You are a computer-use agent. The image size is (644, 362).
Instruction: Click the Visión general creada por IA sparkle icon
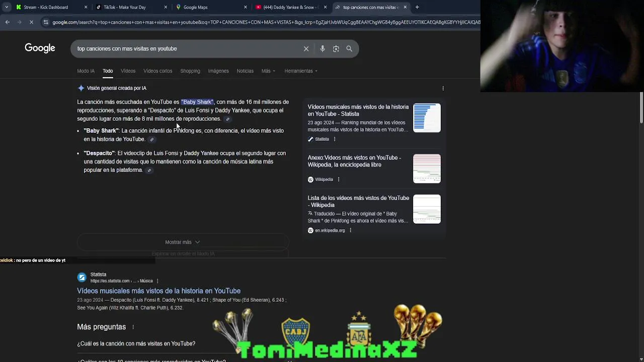click(x=81, y=88)
